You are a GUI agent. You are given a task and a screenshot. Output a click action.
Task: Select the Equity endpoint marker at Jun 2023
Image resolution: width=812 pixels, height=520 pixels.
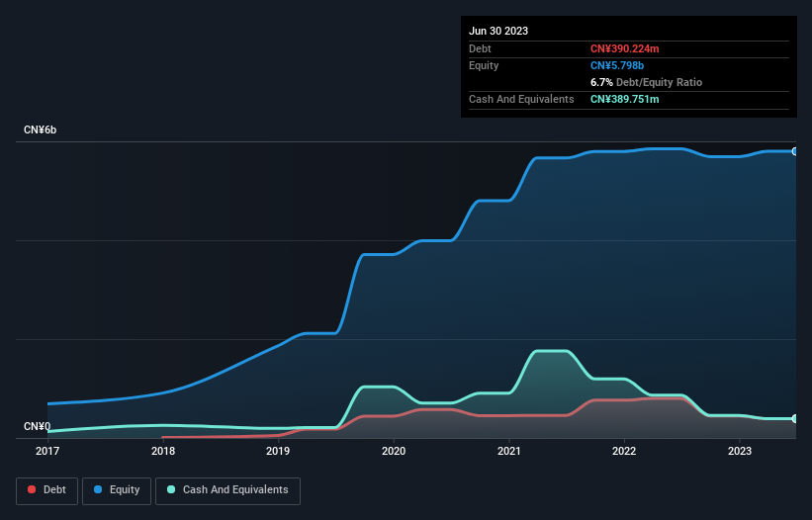795,151
